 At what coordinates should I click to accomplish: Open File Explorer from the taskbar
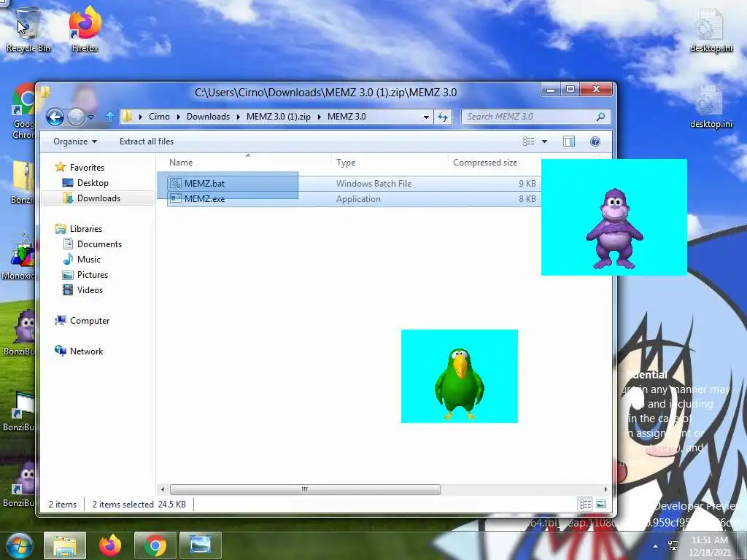(x=65, y=545)
